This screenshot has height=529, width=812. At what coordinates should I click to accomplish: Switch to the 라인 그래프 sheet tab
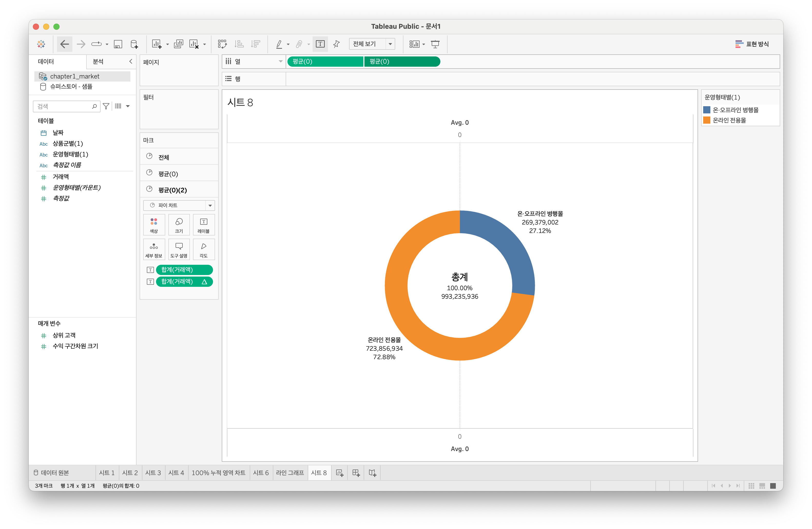coord(290,473)
